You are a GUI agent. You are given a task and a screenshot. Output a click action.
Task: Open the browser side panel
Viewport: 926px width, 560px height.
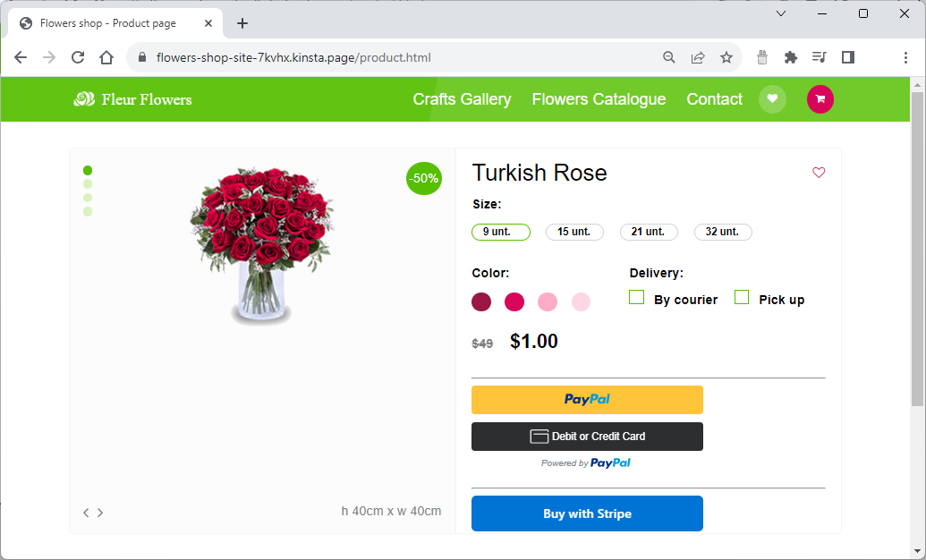[x=846, y=56]
